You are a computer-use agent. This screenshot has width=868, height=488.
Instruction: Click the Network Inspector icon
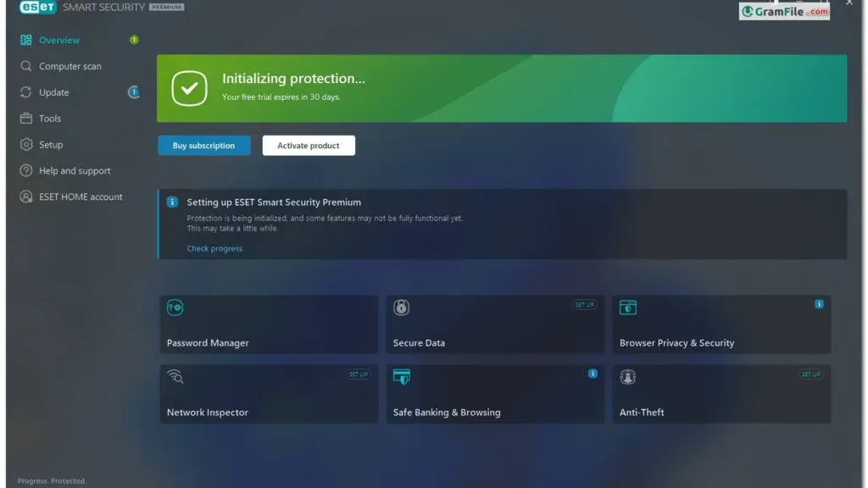[175, 377]
